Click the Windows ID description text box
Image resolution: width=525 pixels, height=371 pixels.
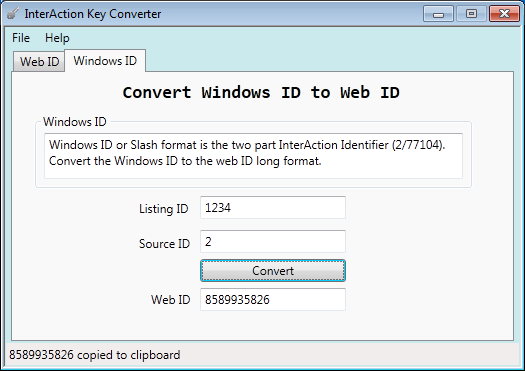(x=253, y=156)
